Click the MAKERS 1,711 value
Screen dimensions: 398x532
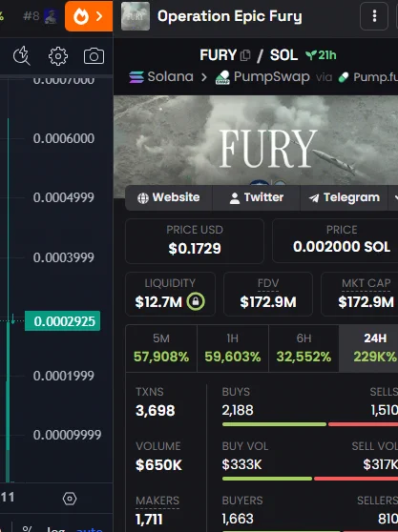149,519
